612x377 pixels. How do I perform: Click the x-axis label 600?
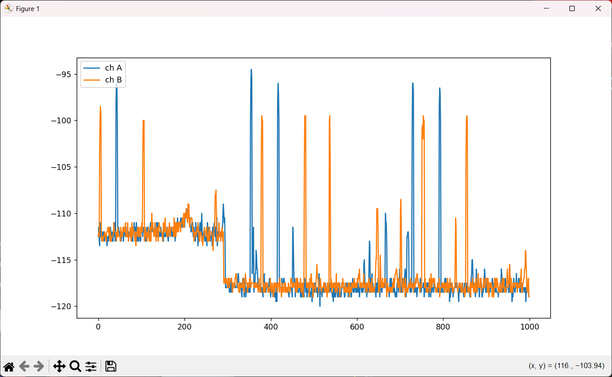(x=357, y=327)
